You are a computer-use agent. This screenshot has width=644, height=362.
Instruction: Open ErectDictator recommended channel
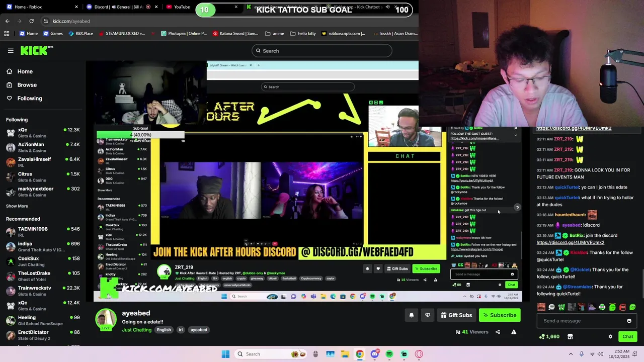pos(43,335)
